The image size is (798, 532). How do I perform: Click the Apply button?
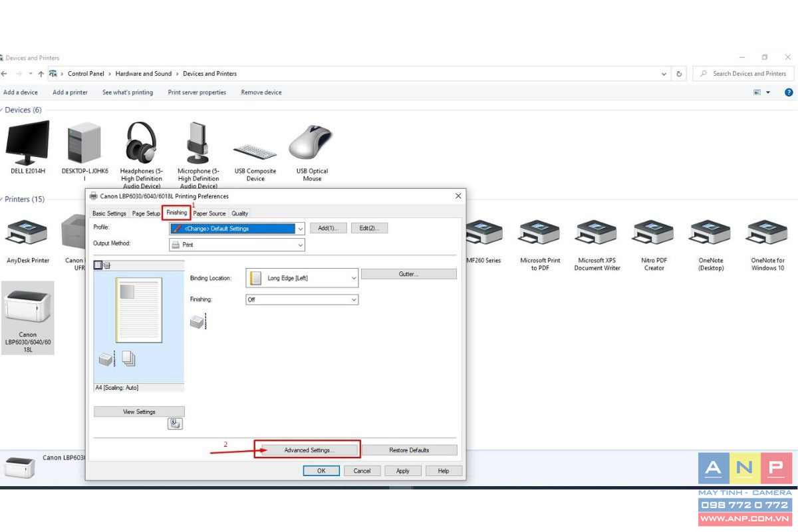pyautogui.click(x=403, y=471)
